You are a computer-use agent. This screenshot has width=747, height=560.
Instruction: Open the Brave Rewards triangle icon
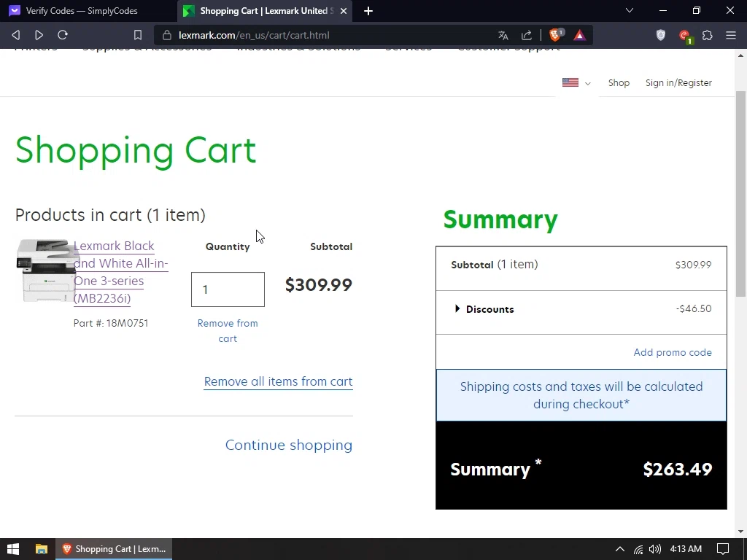coord(580,35)
